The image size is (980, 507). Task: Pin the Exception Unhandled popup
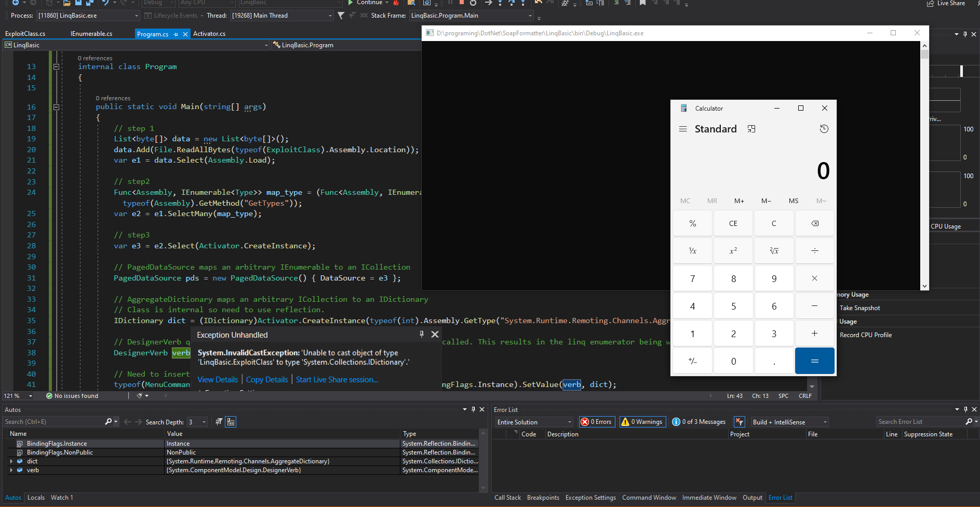point(422,335)
